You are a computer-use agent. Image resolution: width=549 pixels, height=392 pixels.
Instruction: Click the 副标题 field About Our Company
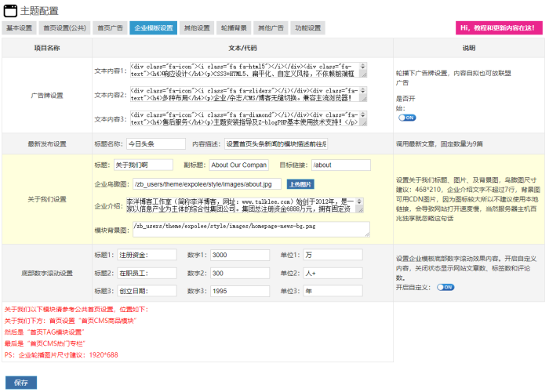pos(238,165)
